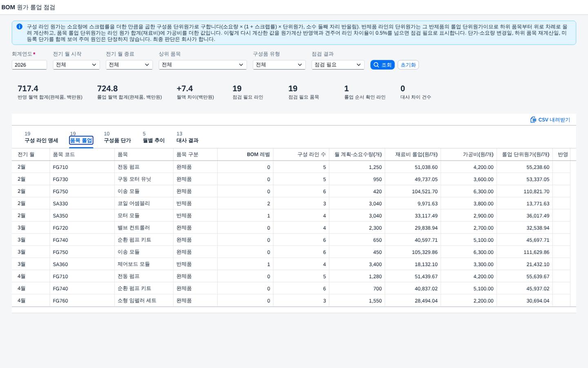
Task: Click the 품목 코드 column header
Action: 82,155
